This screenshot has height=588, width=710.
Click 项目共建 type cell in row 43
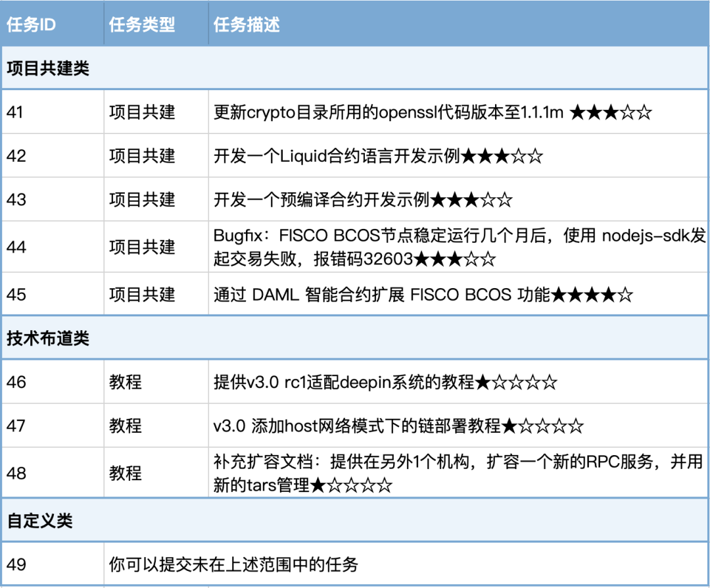[x=156, y=199]
